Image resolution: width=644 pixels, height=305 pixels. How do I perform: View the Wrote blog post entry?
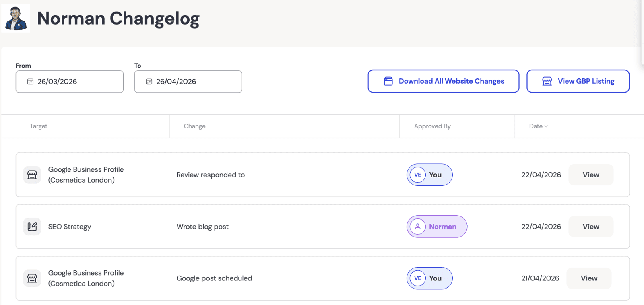click(x=591, y=227)
